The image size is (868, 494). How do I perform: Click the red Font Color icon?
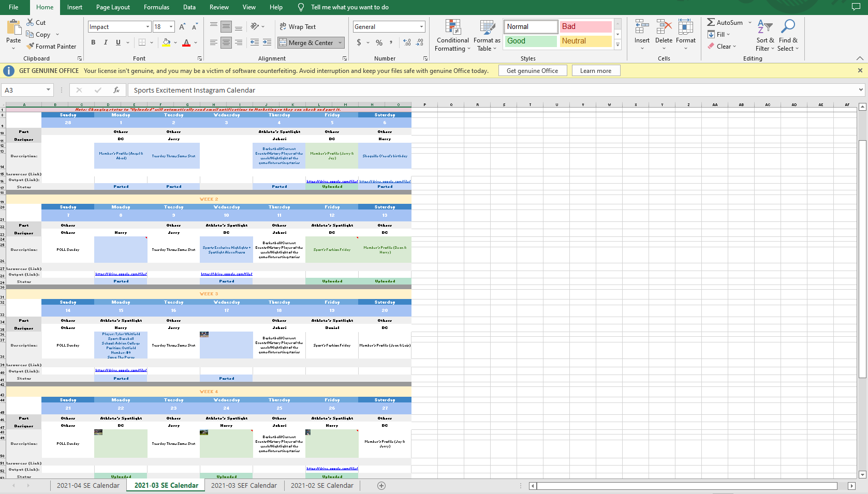point(186,42)
